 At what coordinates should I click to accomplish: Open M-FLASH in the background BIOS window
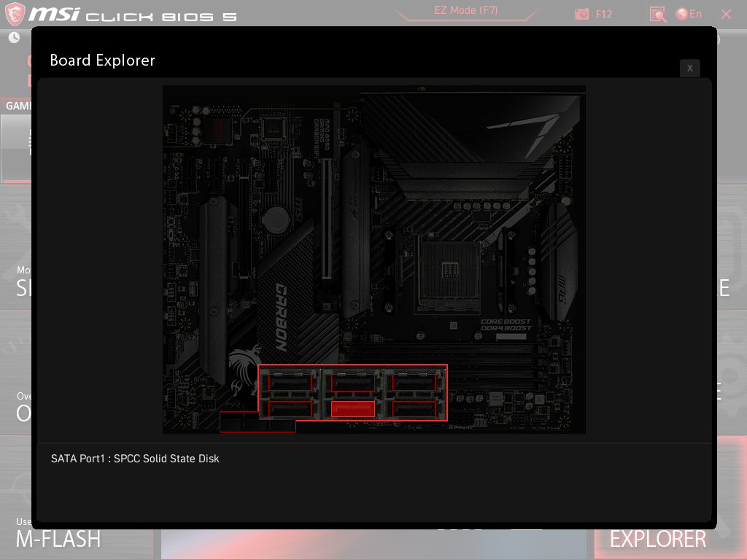[x=58, y=539]
